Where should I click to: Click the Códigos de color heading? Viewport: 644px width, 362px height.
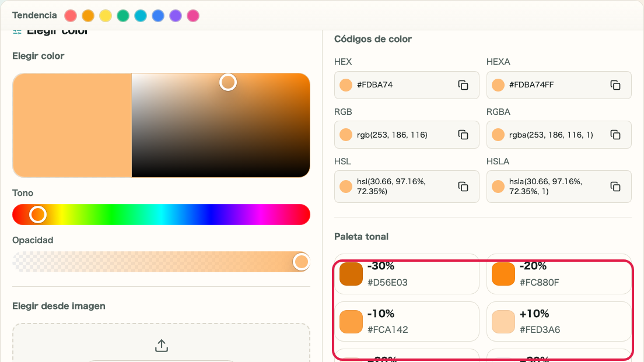pos(373,39)
